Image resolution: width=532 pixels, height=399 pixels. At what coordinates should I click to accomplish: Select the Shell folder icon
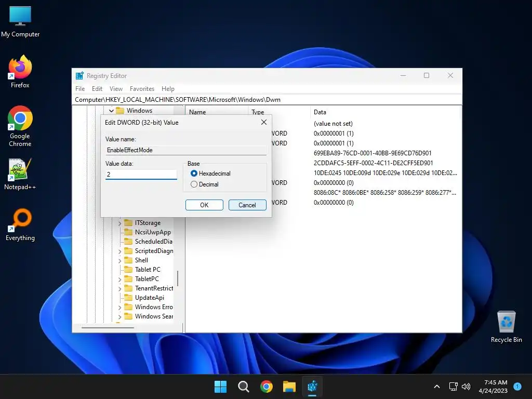pyautogui.click(x=128, y=260)
